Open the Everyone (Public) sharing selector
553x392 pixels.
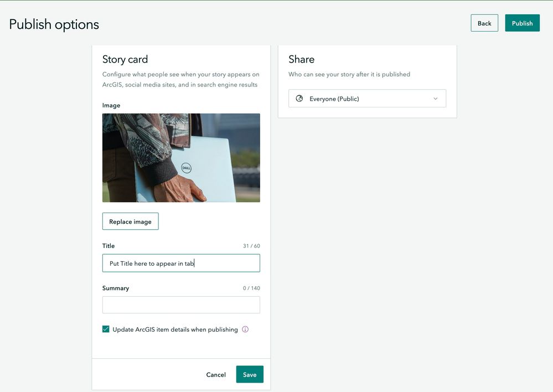[366, 99]
